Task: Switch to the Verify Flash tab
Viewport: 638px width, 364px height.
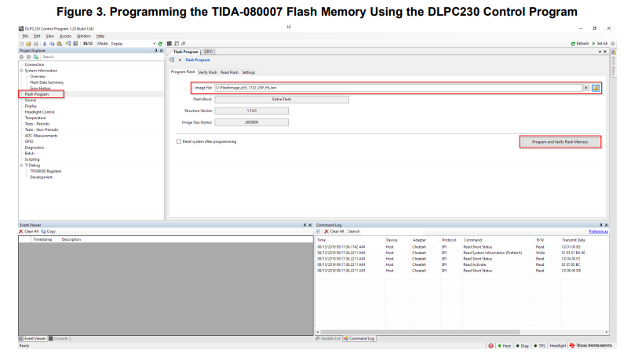Action: click(x=207, y=72)
